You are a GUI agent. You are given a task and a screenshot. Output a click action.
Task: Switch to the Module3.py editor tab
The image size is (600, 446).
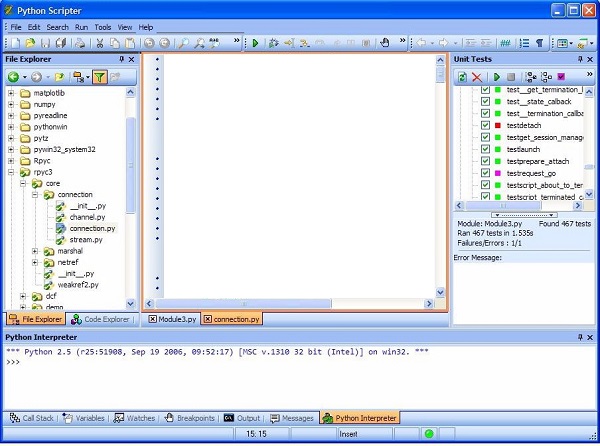pyautogui.click(x=173, y=319)
